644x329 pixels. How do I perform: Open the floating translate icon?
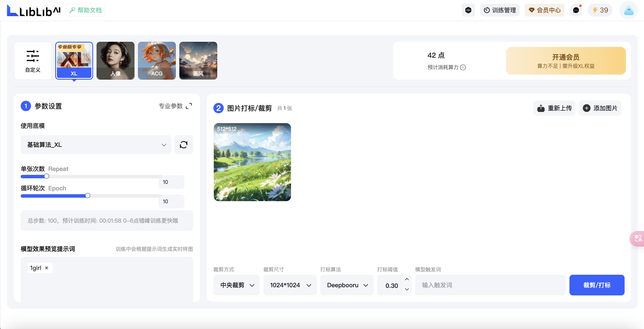click(638, 239)
